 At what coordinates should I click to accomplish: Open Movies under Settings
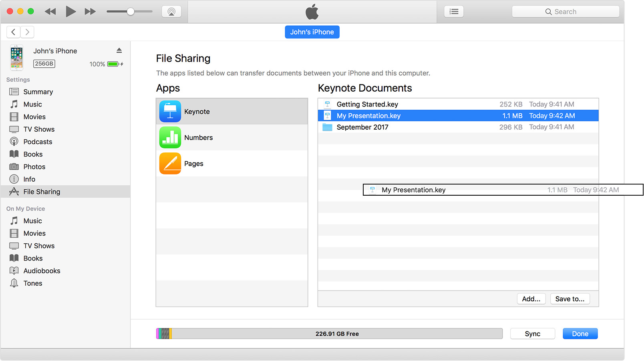34,117
